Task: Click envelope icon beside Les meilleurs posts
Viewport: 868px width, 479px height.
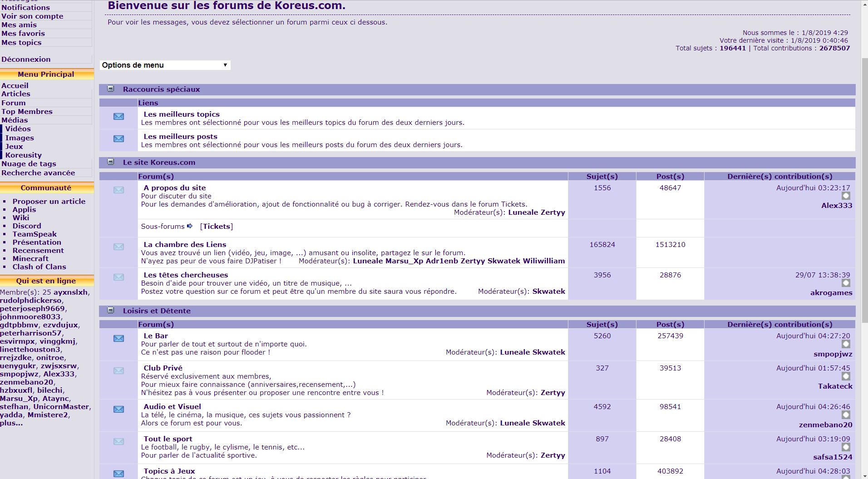Action: coord(118,139)
